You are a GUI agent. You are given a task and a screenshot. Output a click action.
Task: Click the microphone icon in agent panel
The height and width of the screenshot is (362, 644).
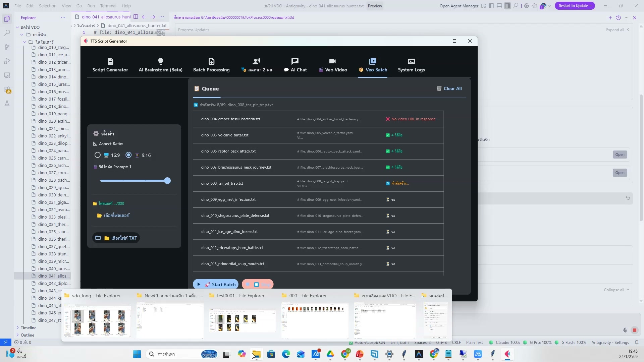[x=625, y=330]
